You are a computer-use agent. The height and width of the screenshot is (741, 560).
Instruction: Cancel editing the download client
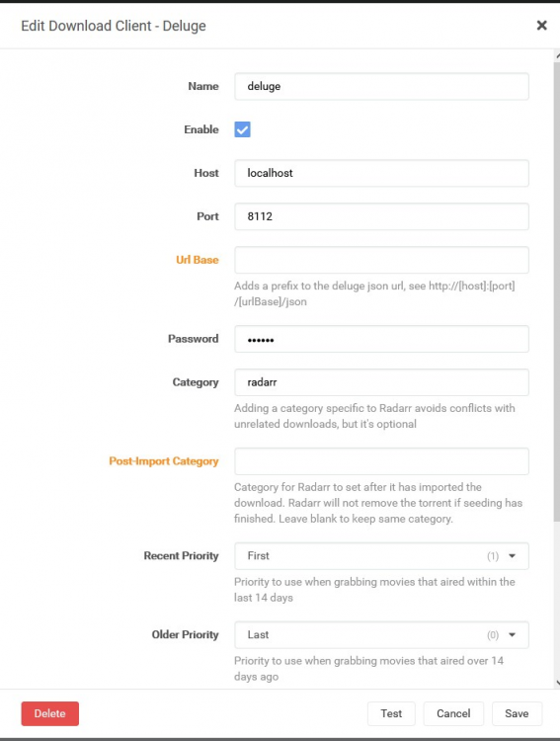pos(453,713)
